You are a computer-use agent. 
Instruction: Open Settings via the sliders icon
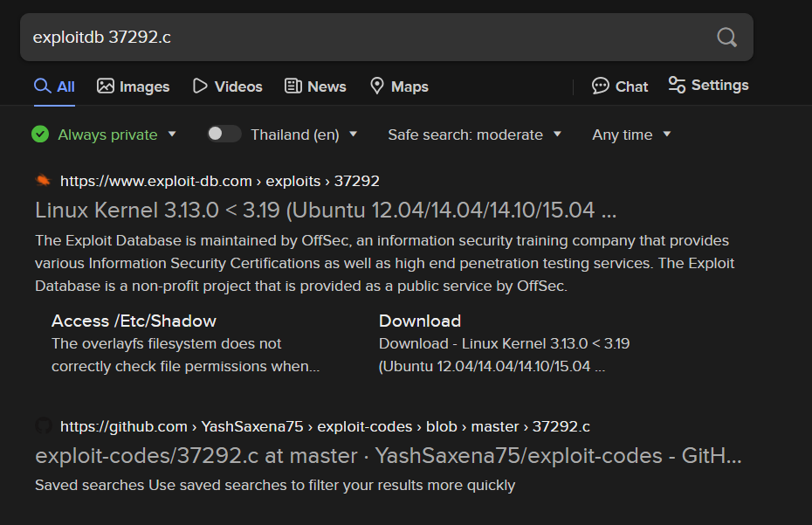[677, 85]
